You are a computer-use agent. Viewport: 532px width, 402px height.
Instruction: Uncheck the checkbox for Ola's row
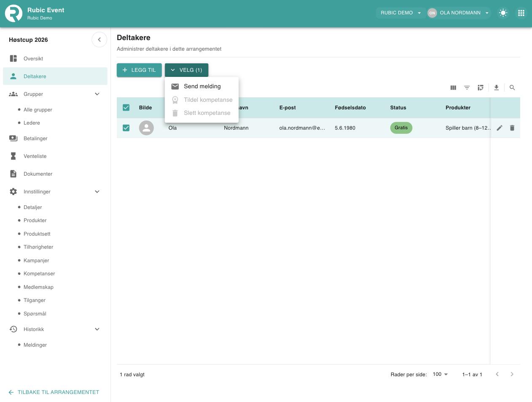tap(126, 128)
